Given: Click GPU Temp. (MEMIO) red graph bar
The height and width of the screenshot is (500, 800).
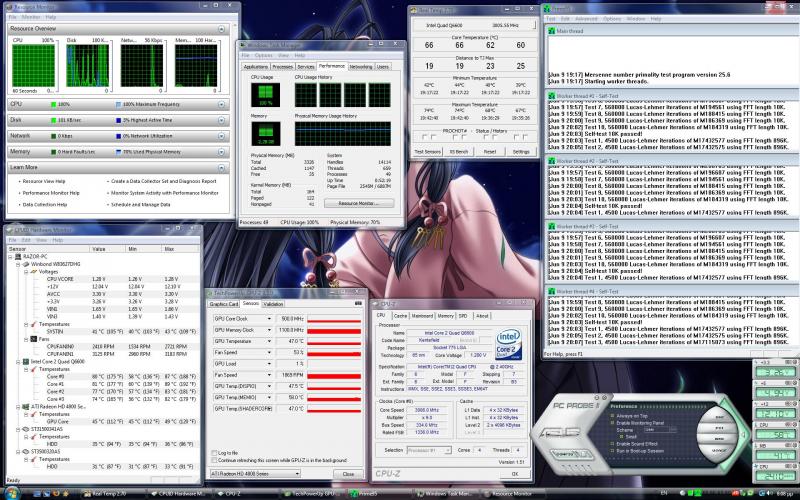Looking at the screenshot, I should click(334, 397).
